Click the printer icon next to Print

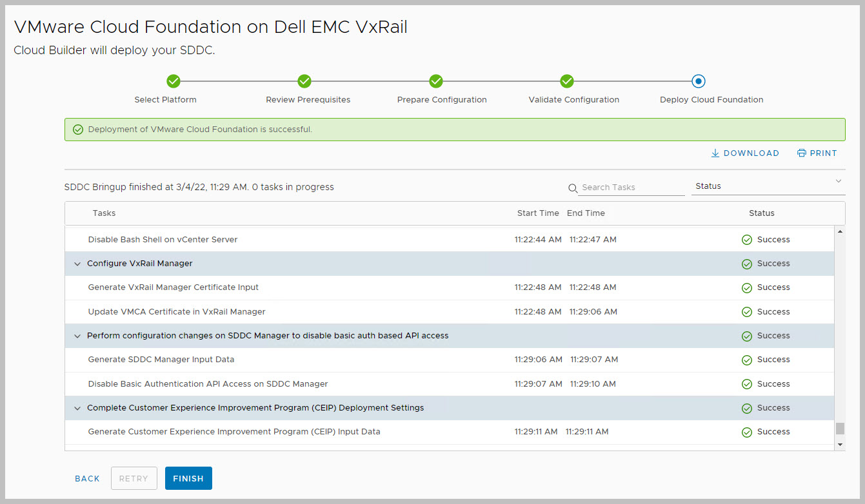pos(801,153)
